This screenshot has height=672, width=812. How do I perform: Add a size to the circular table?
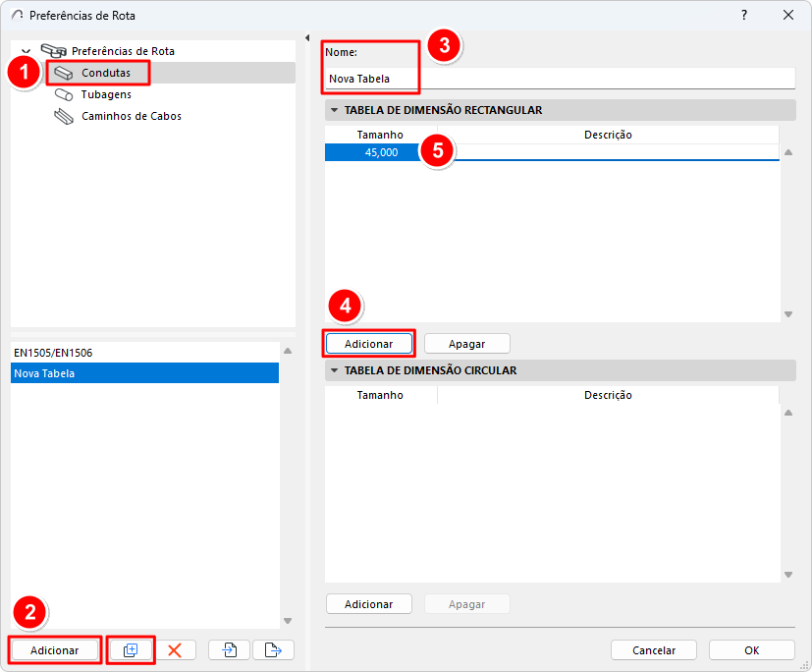coord(369,604)
